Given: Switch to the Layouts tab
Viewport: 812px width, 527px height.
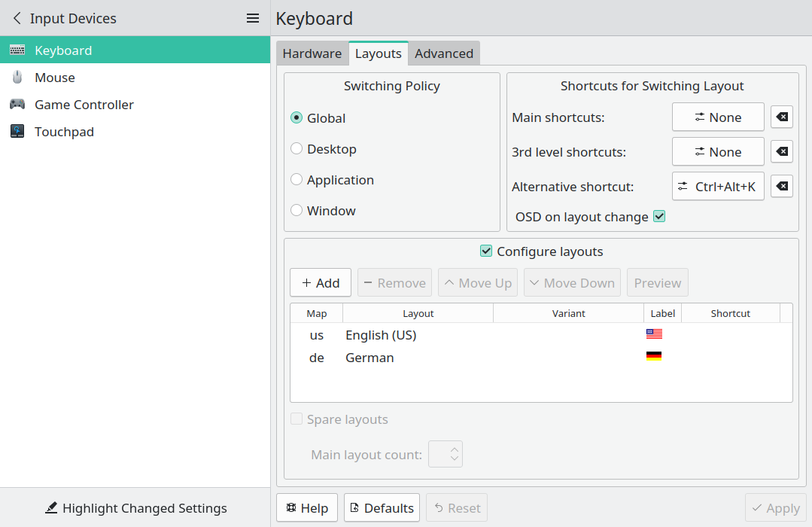Looking at the screenshot, I should pyautogui.click(x=379, y=53).
